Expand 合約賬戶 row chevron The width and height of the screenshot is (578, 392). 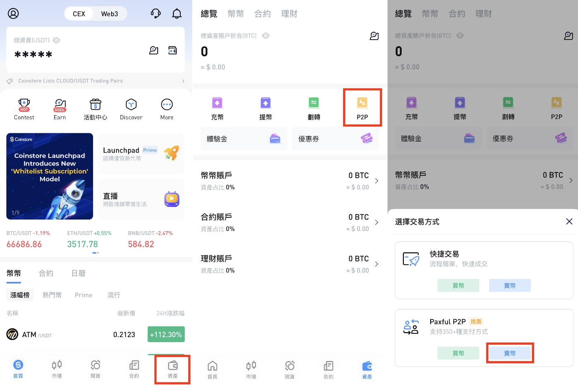(377, 222)
